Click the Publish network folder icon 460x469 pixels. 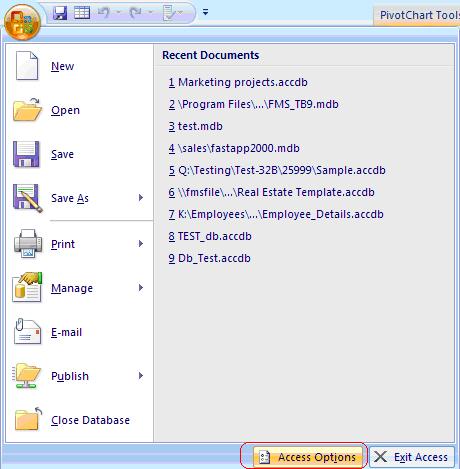point(27,376)
